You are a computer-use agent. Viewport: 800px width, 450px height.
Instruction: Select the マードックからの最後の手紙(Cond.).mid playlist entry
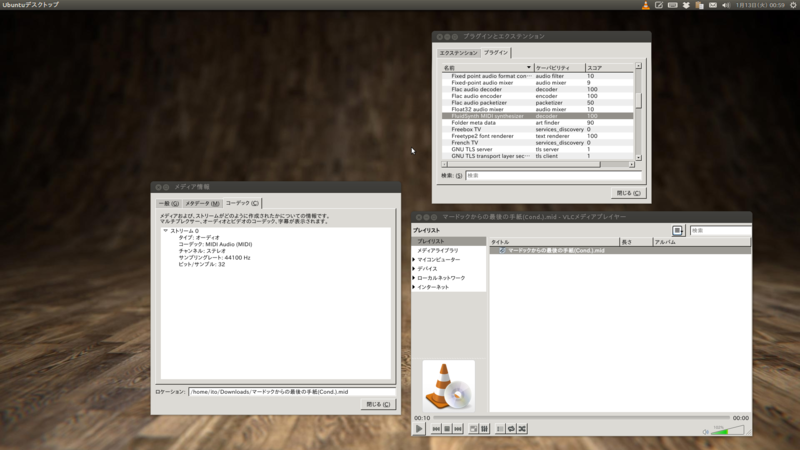620,251
